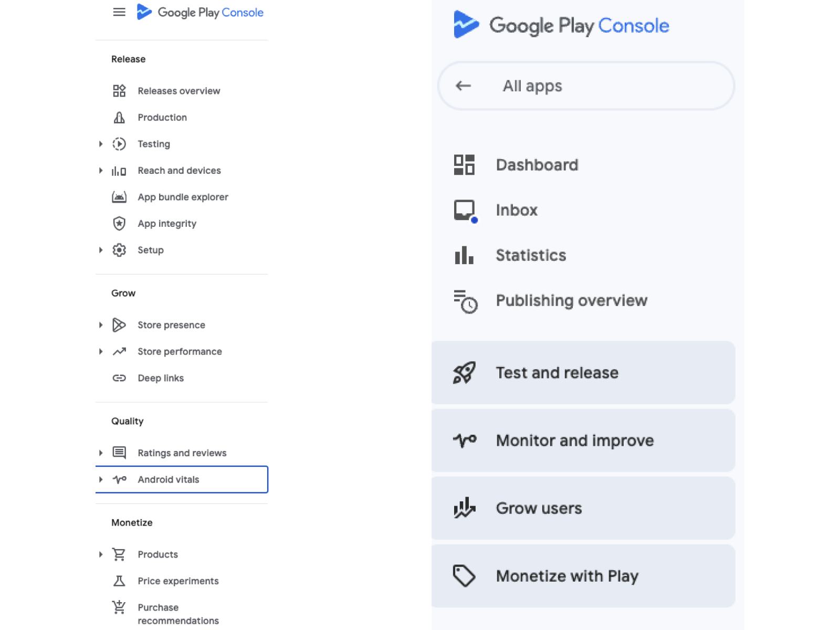
Task: Click the Products shopping cart icon
Action: [119, 554]
